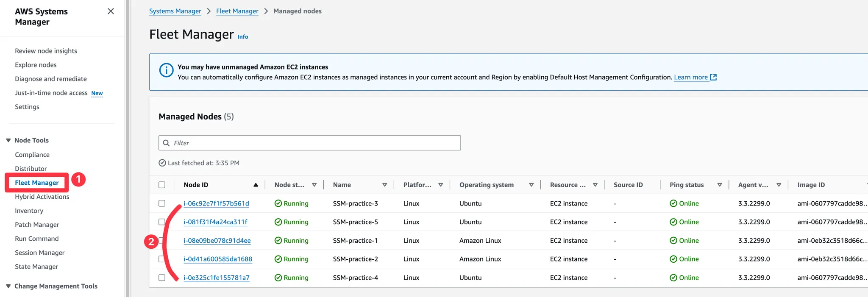Open Platform column filter dropdown
This screenshot has width=868, height=297.
[441, 185]
